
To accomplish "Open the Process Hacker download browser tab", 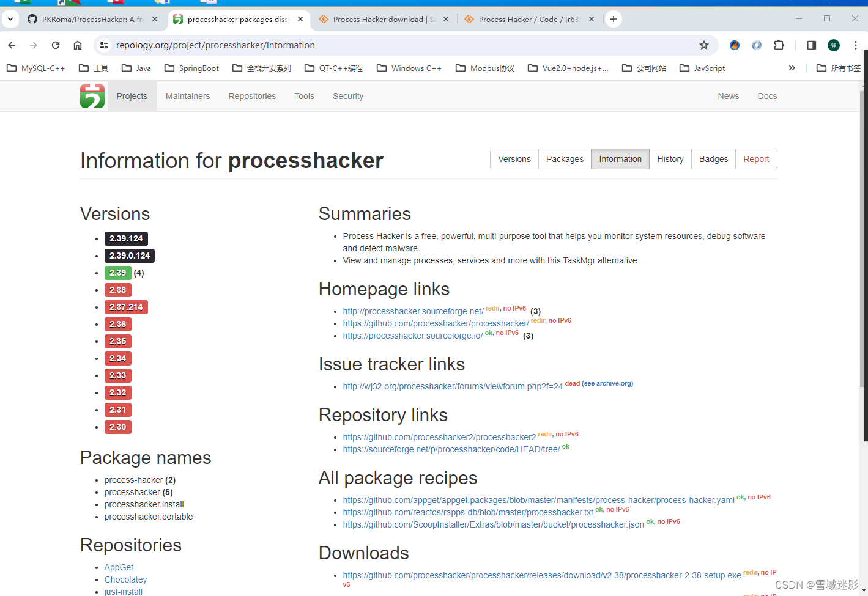I will (379, 19).
